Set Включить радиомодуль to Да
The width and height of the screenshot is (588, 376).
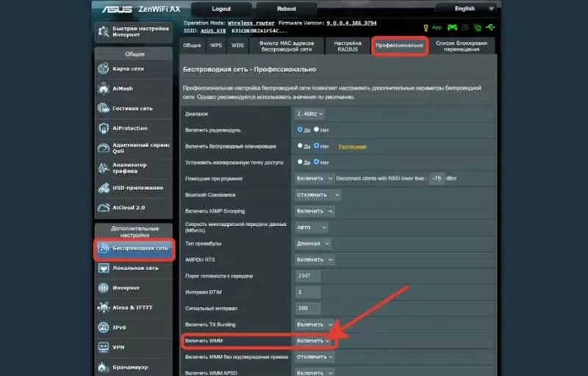[x=300, y=130]
